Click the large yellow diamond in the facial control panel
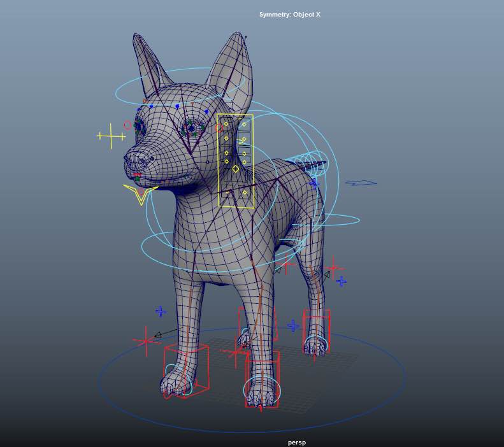This screenshot has width=504, height=447. 236,169
